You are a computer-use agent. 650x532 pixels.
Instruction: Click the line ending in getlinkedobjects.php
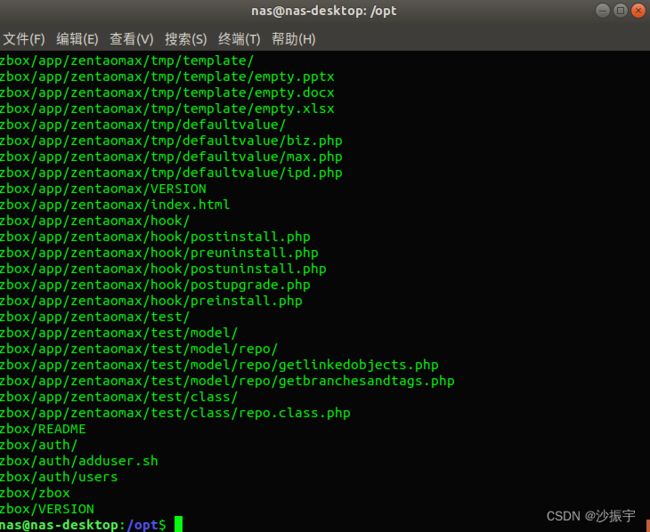[x=219, y=365]
